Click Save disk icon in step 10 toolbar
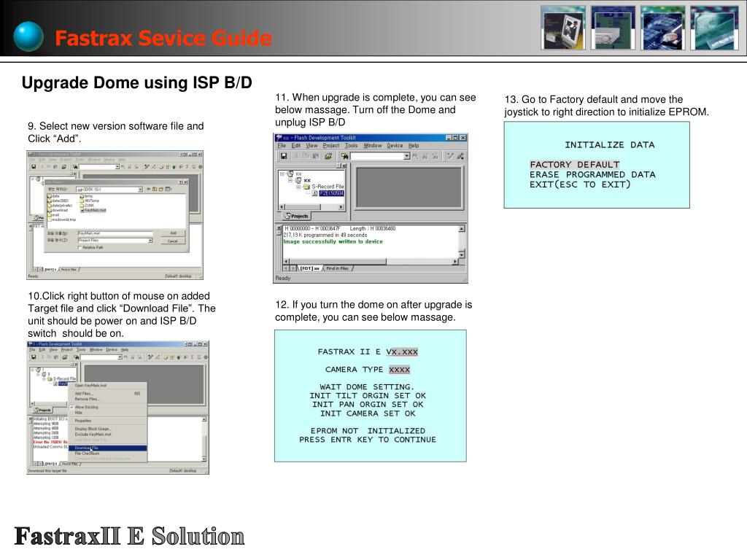The width and height of the screenshot is (747, 560). pos(34,357)
